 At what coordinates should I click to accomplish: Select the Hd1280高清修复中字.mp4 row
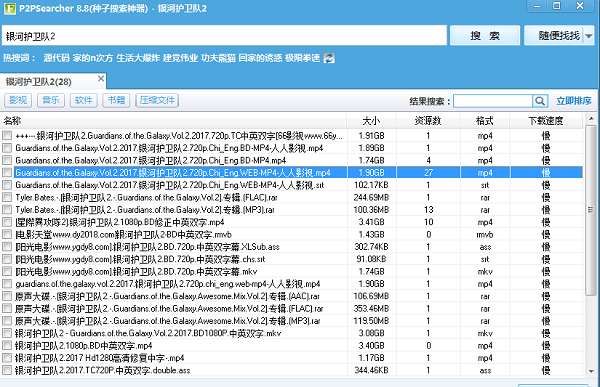coord(291,358)
